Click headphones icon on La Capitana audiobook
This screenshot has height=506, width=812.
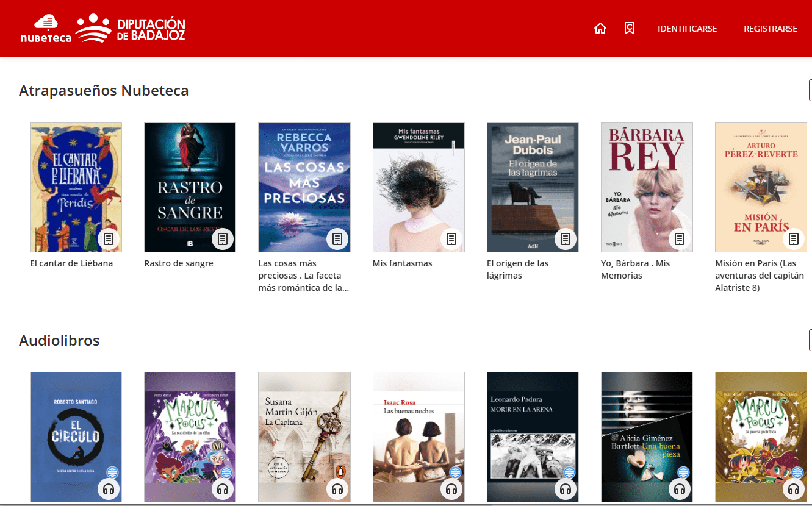point(337,489)
